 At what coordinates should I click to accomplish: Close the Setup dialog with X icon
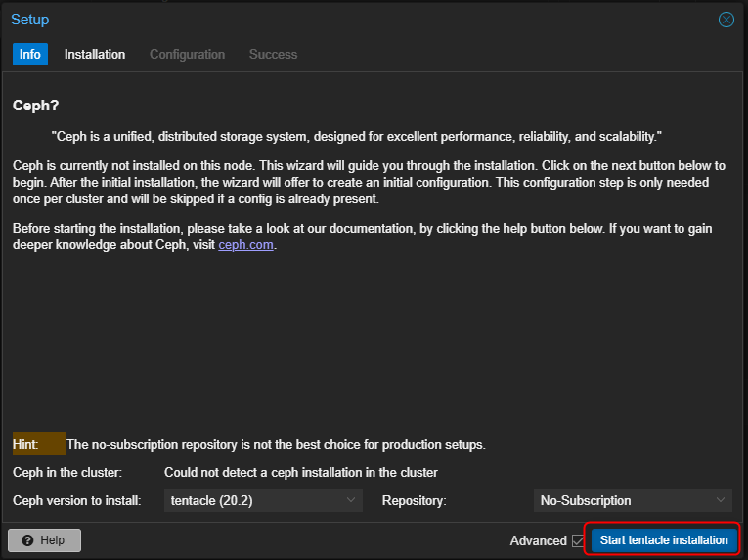point(726,20)
